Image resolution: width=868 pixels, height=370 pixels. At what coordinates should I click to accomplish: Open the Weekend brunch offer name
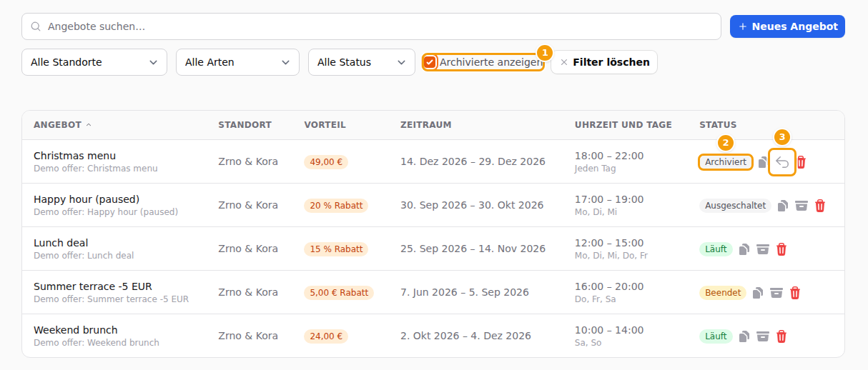coord(76,330)
